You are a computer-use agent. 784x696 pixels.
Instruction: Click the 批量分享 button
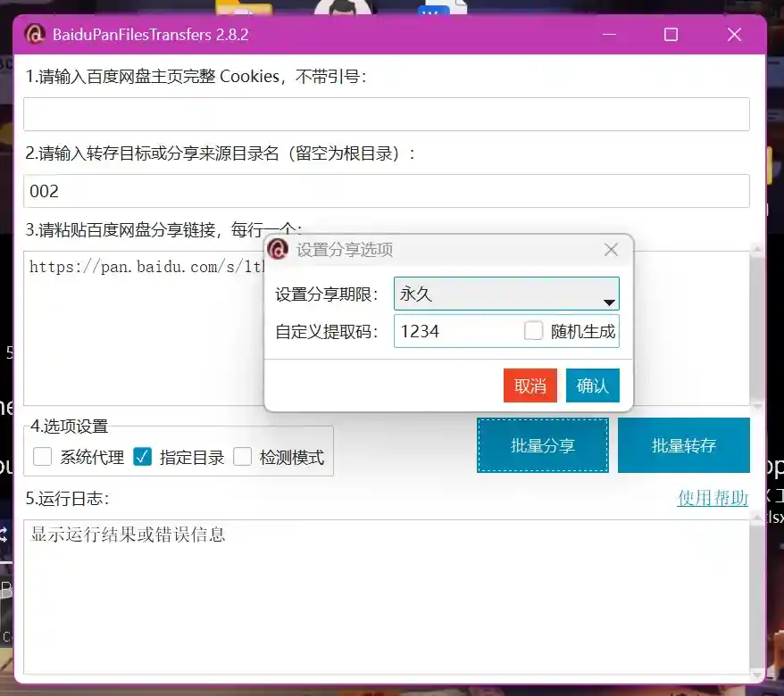click(543, 444)
